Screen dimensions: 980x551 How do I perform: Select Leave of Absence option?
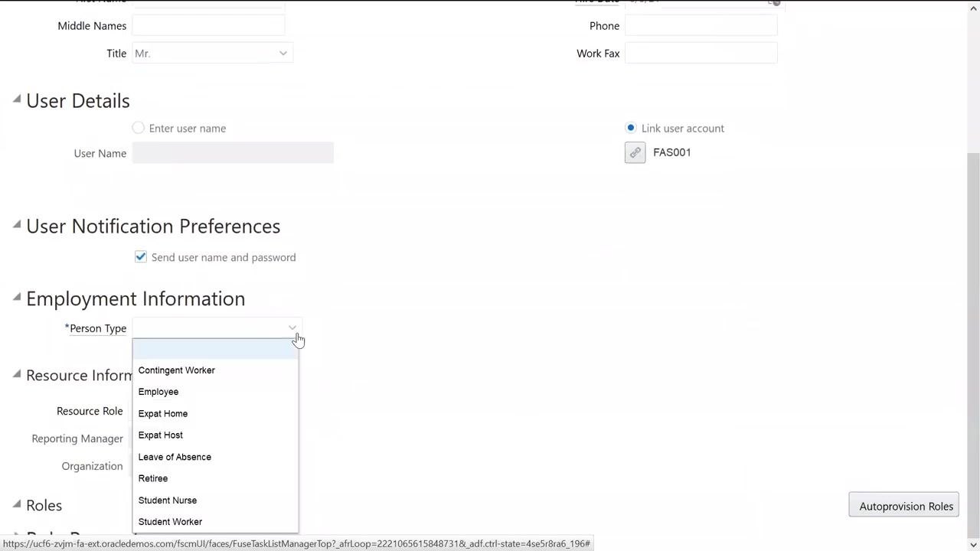tap(215, 457)
